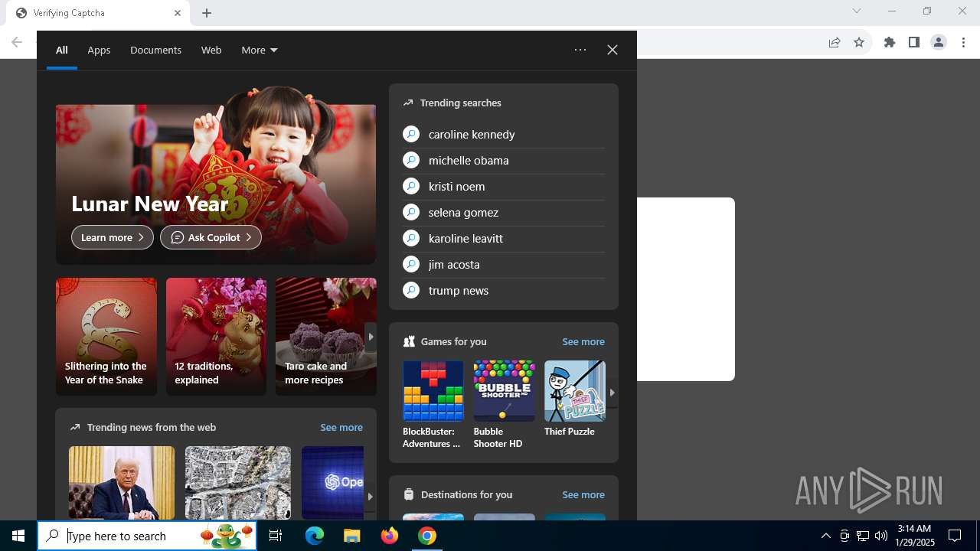Ask Copilot about Lunar New Year

(x=211, y=237)
